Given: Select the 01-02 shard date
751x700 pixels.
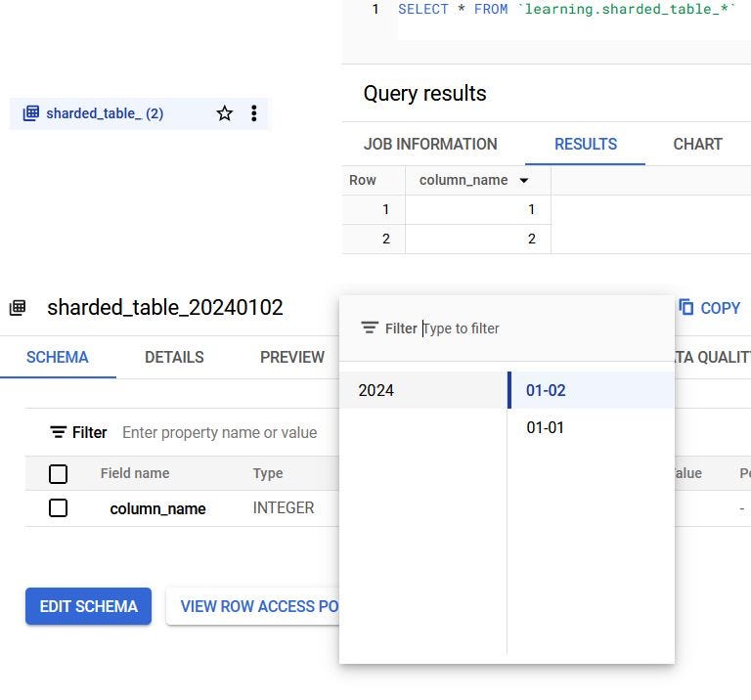Looking at the screenshot, I should click(591, 390).
